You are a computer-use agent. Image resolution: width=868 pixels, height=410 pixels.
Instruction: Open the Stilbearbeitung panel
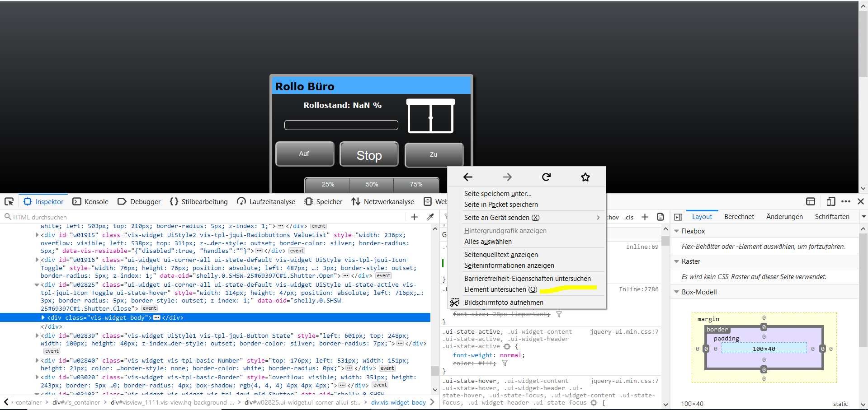coord(199,201)
